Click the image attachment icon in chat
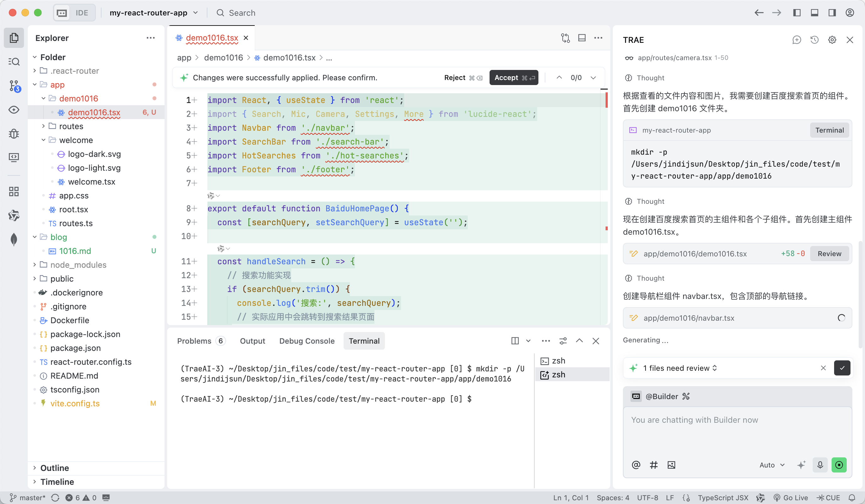 (671, 465)
